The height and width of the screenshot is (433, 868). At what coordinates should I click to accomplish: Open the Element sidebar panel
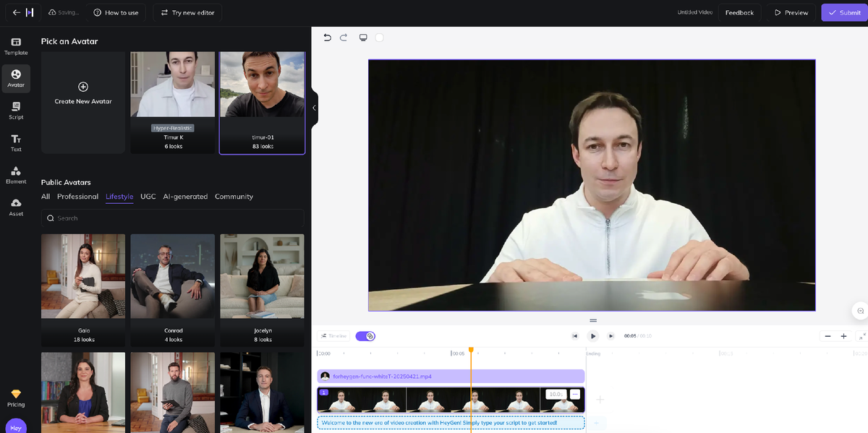coord(16,175)
